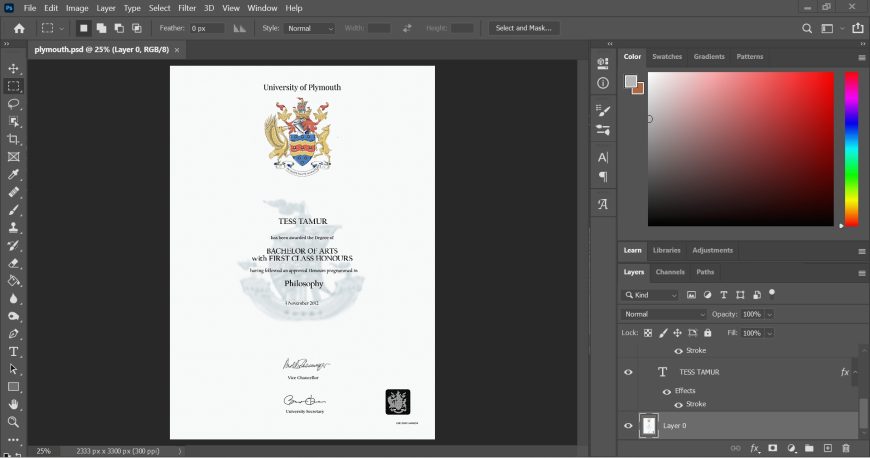This screenshot has height=458, width=870.
Task: Select the Rectangle shape tool
Action: coord(13,387)
